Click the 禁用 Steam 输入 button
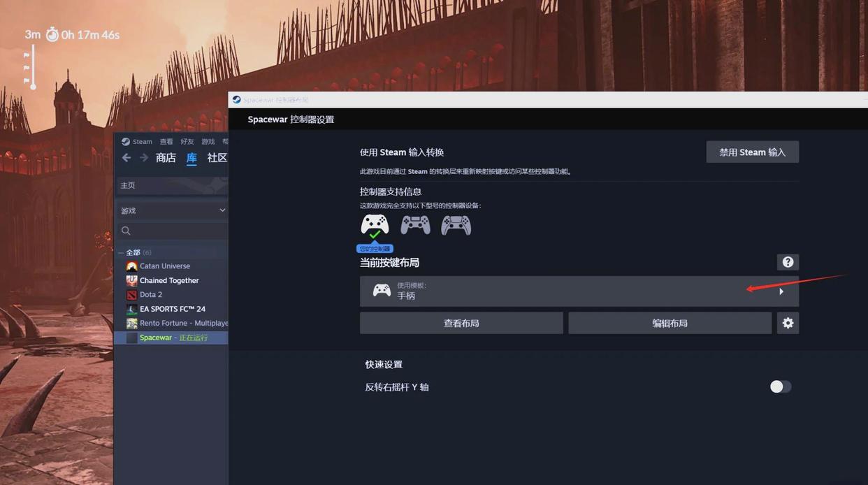The height and width of the screenshot is (485, 868). [x=753, y=152]
